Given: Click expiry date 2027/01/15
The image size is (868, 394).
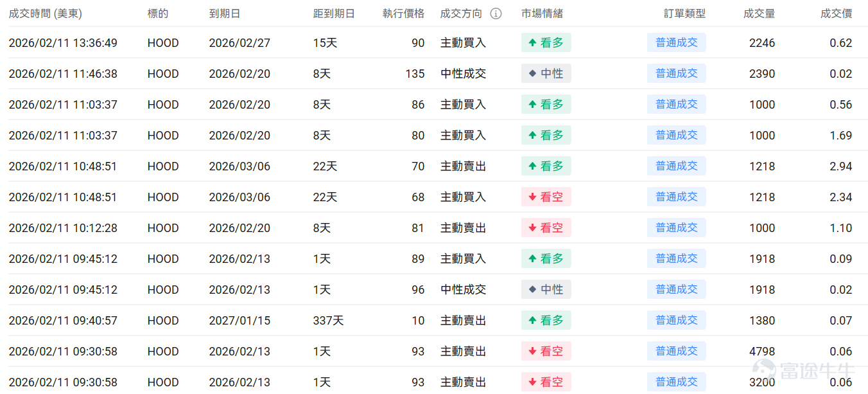Looking at the screenshot, I should [x=240, y=321].
